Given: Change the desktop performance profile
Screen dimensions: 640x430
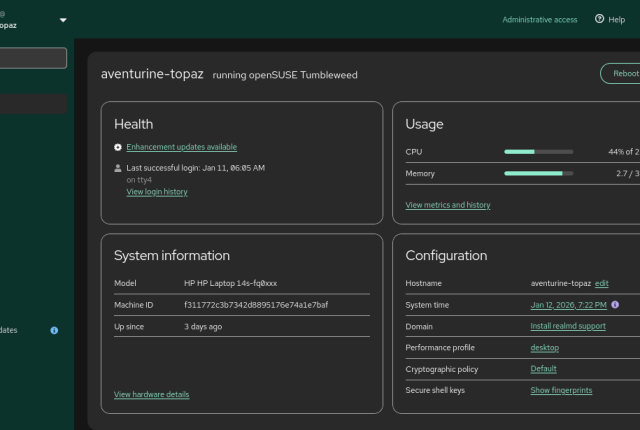Looking at the screenshot, I should pyautogui.click(x=544, y=348).
